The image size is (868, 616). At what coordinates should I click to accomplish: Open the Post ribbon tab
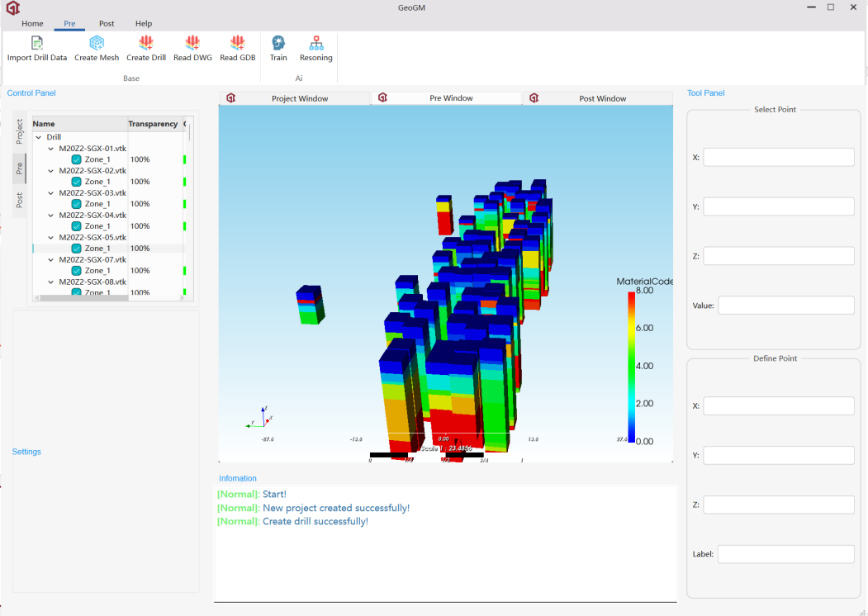pos(107,24)
